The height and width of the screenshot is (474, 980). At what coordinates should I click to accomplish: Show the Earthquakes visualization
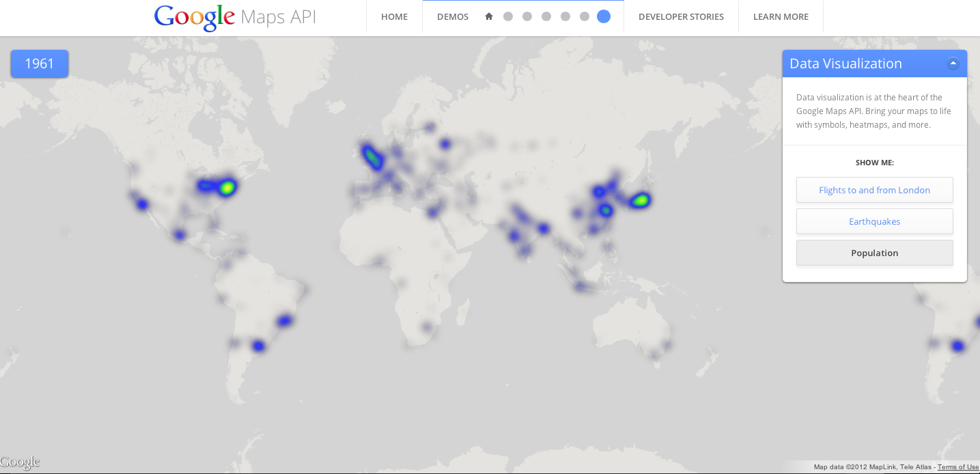[x=875, y=221]
